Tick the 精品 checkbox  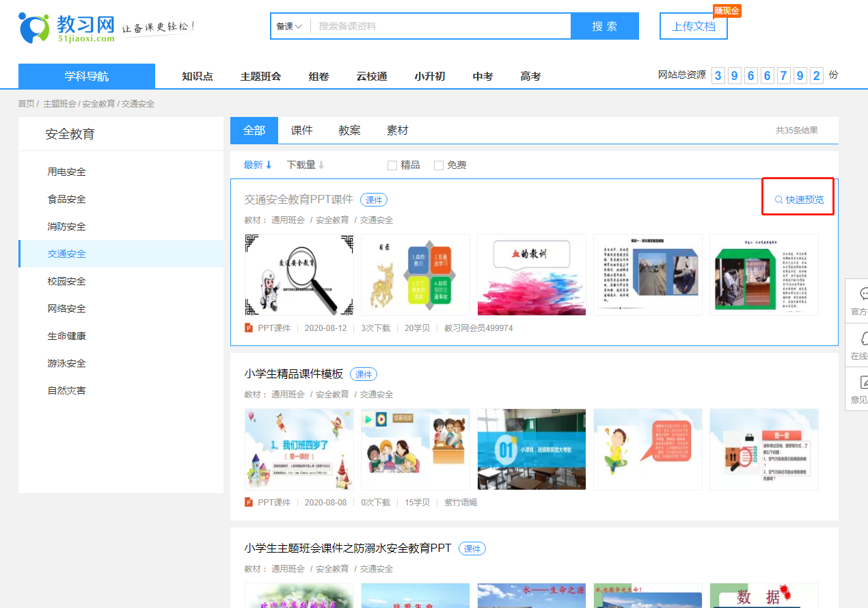tap(392, 166)
